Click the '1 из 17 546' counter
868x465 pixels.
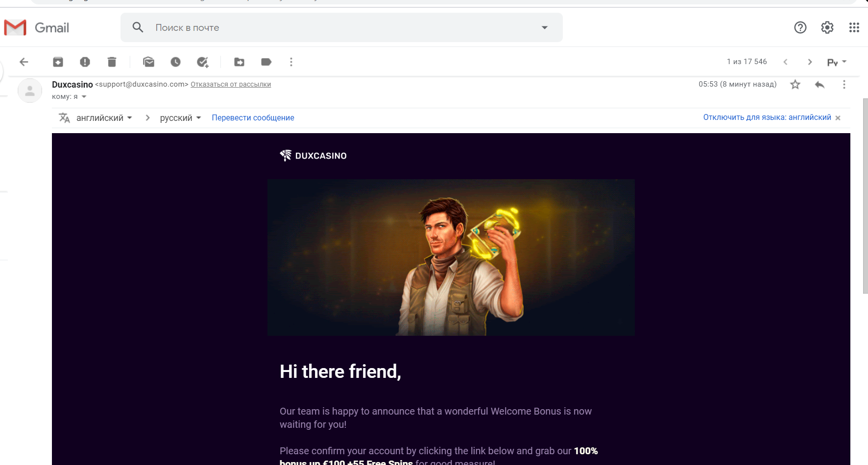click(747, 62)
